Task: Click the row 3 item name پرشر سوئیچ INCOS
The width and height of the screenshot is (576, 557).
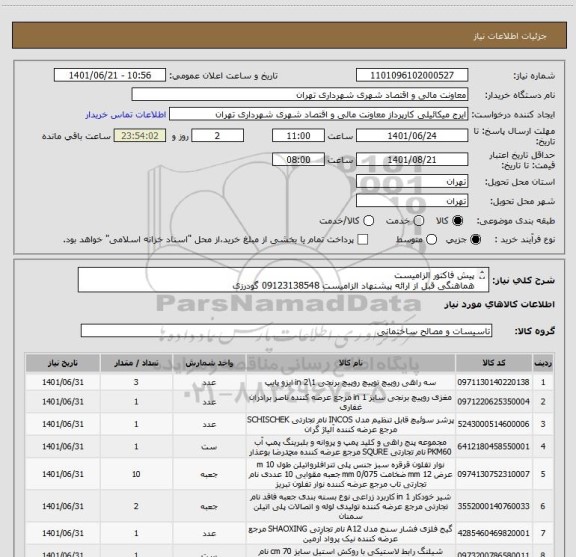Action: pyautogui.click(x=350, y=424)
